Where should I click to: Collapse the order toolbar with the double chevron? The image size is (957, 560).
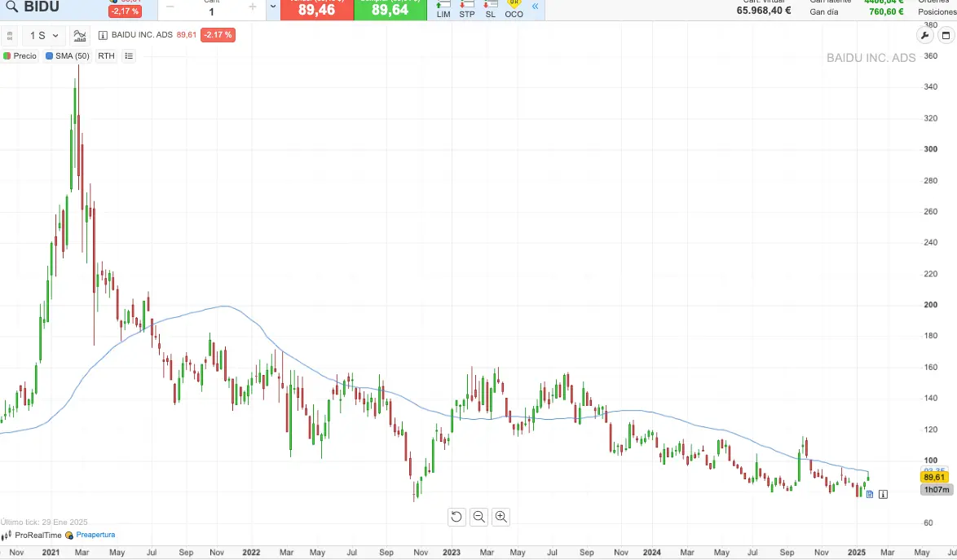[536, 7]
